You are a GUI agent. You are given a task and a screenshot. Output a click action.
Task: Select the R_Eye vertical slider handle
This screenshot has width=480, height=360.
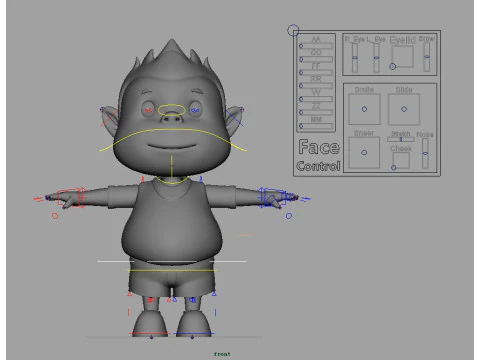pos(355,58)
